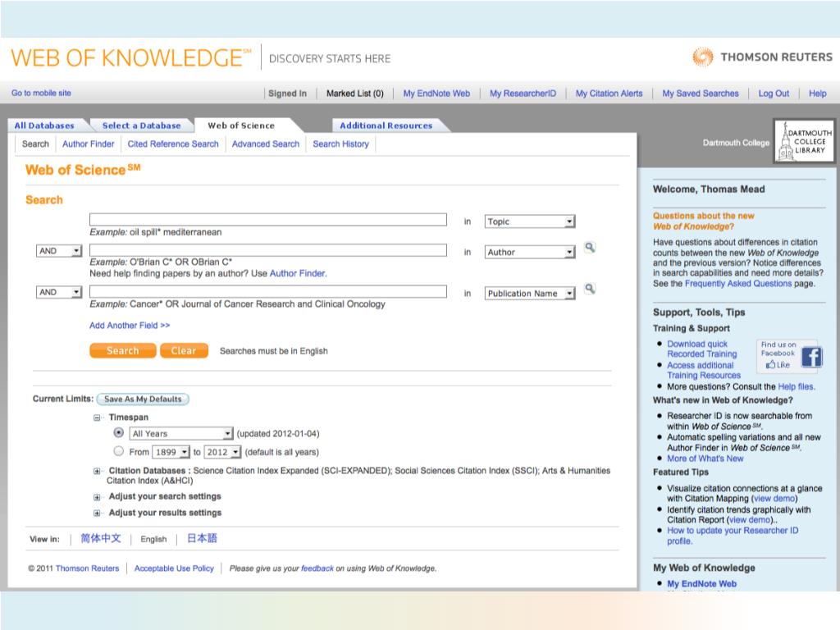This screenshot has height=630, width=840.
Task: Open the Frequently Asked Questions link
Action: pos(738,283)
